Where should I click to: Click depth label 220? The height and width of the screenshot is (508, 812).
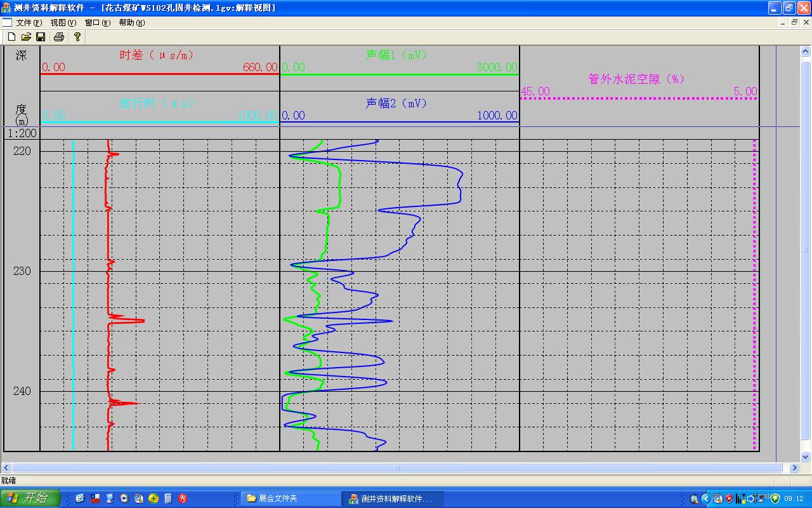tap(22, 151)
